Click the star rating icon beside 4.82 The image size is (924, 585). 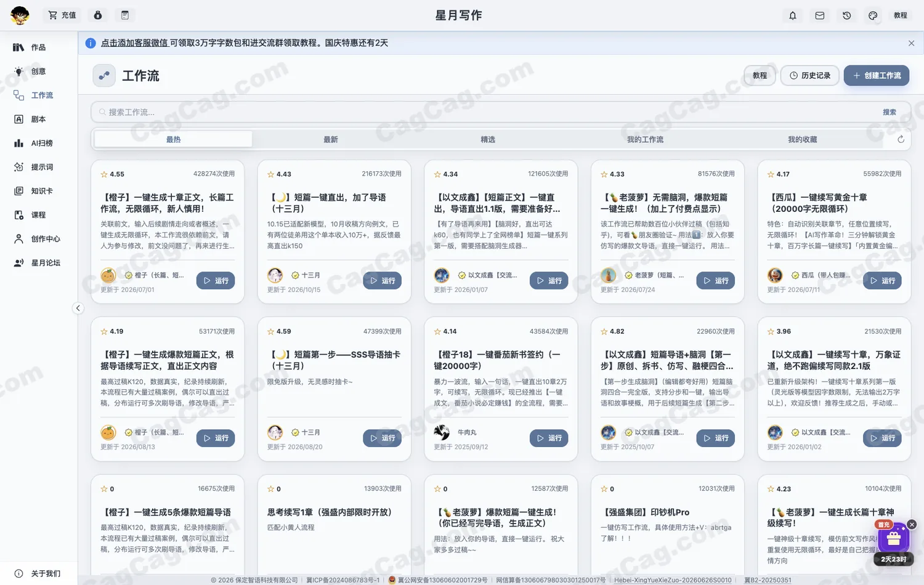pyautogui.click(x=604, y=331)
